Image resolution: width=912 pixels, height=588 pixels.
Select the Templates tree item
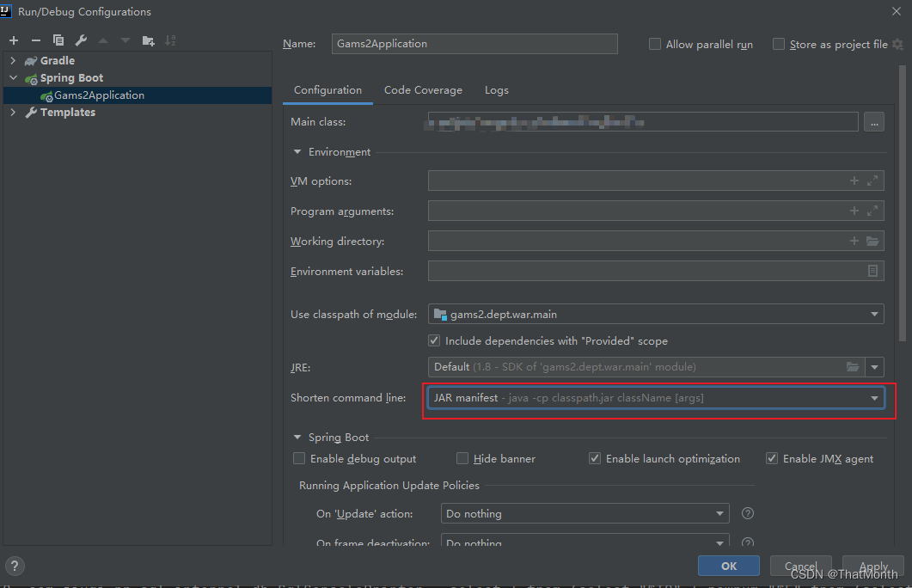click(67, 113)
